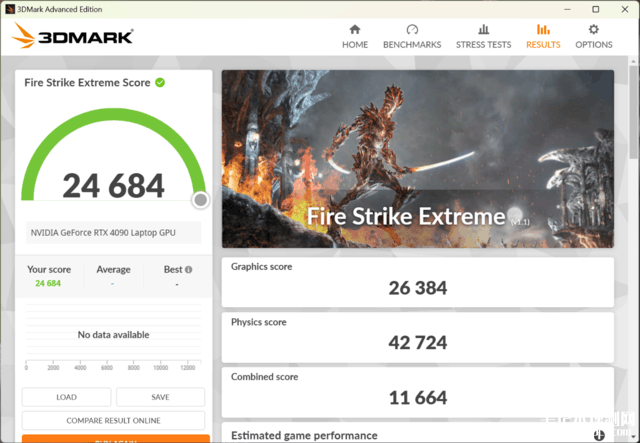Viewport: 640px width, 443px height.
Task: Click the LOAD button
Action: [66, 397]
